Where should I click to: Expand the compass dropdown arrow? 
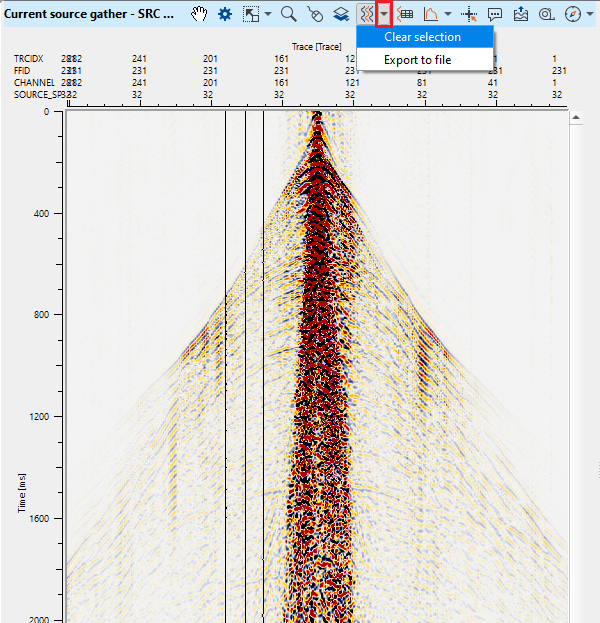590,14
